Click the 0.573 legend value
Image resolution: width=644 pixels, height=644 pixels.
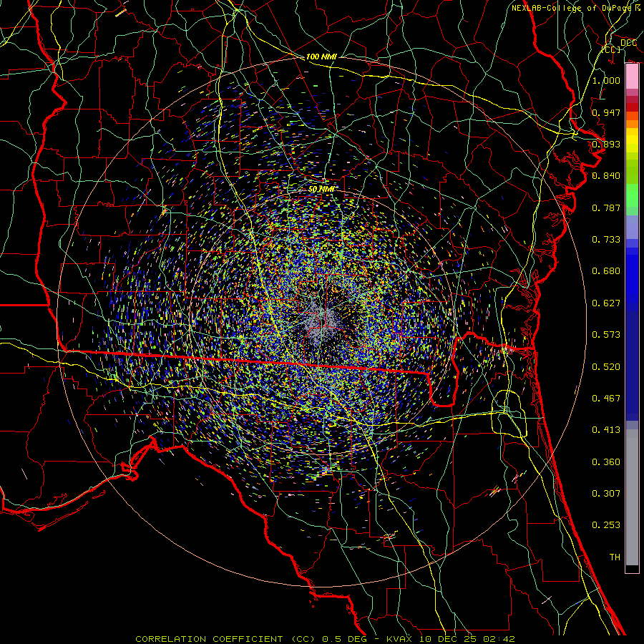tap(606, 335)
